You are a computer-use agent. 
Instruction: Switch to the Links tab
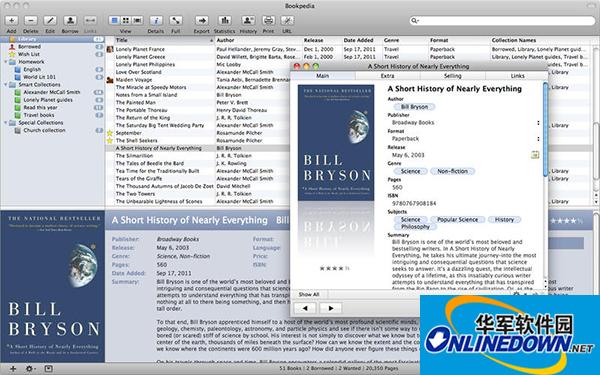pos(517,76)
